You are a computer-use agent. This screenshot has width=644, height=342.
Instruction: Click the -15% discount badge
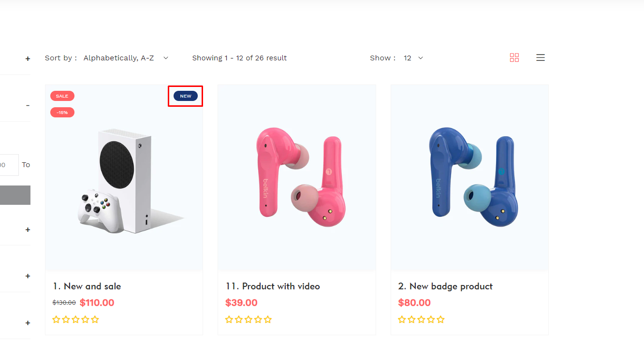click(x=62, y=113)
